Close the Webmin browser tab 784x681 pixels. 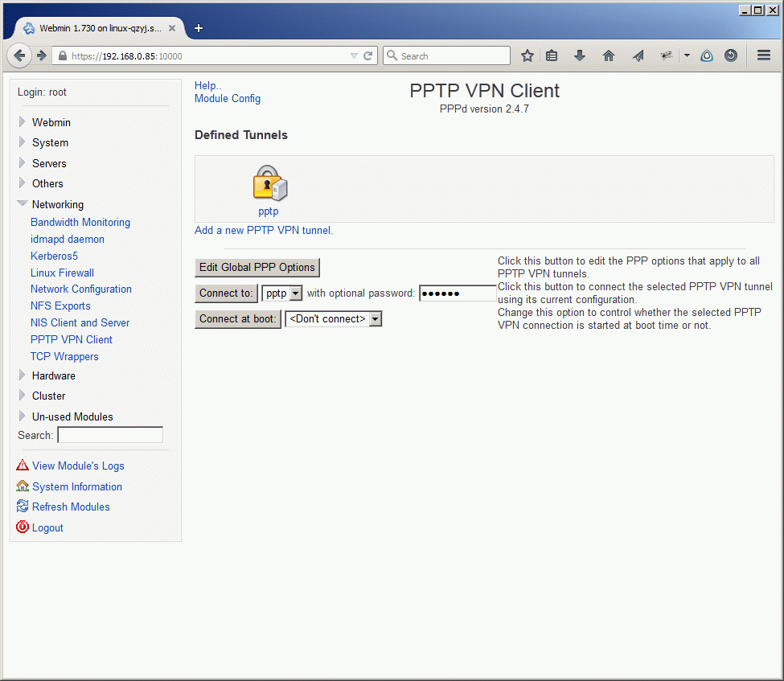coord(172,28)
